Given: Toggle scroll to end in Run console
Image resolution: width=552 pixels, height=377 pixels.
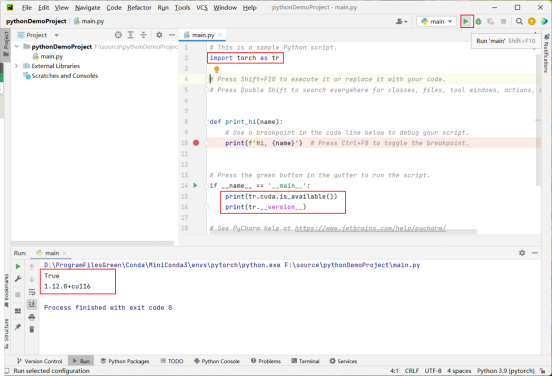Looking at the screenshot, I should [32, 304].
